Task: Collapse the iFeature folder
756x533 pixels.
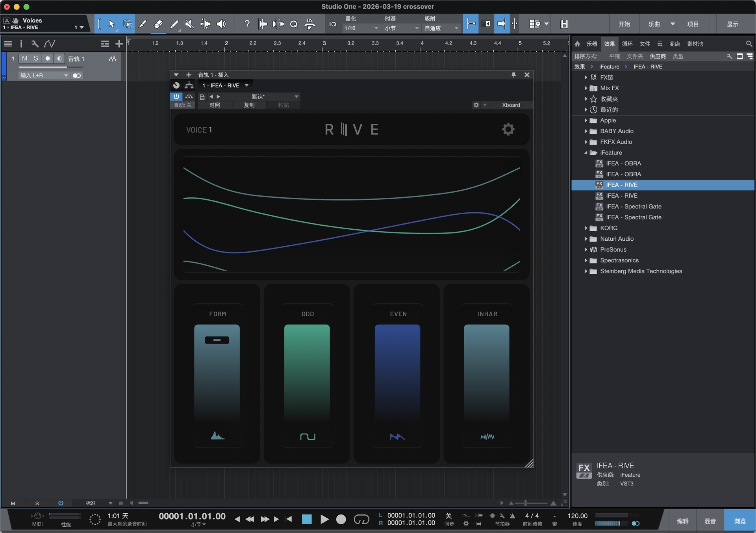Action: [x=586, y=152]
